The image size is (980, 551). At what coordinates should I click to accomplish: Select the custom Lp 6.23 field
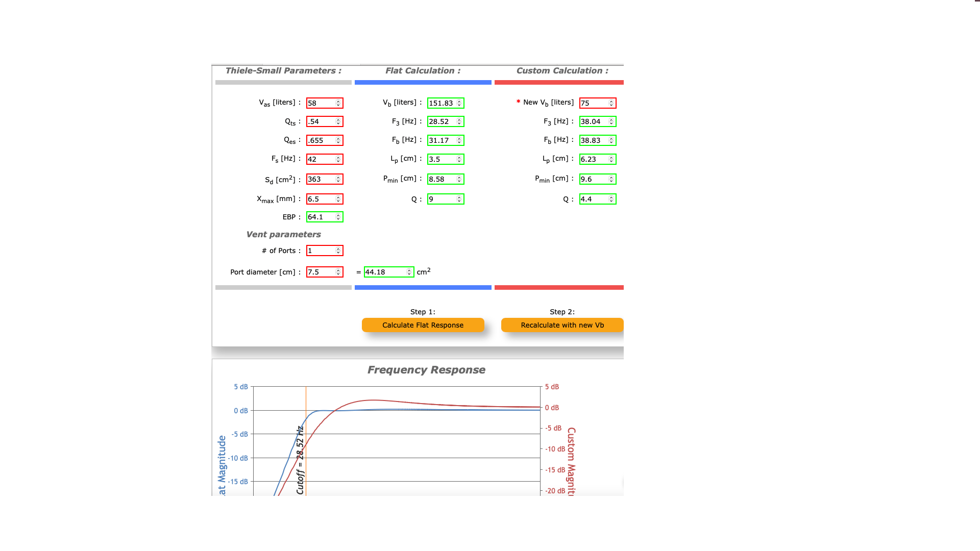coord(598,159)
